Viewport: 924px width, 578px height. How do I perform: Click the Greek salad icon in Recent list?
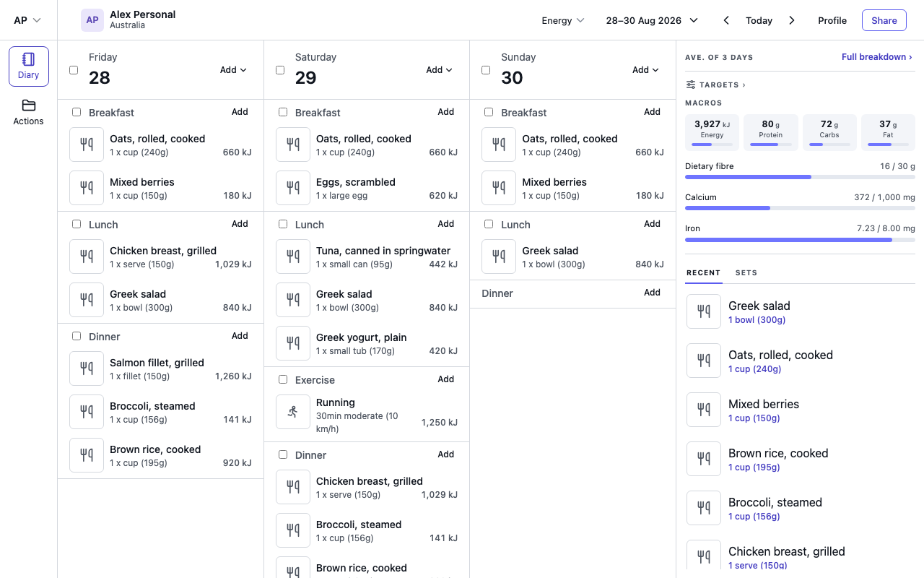click(704, 311)
